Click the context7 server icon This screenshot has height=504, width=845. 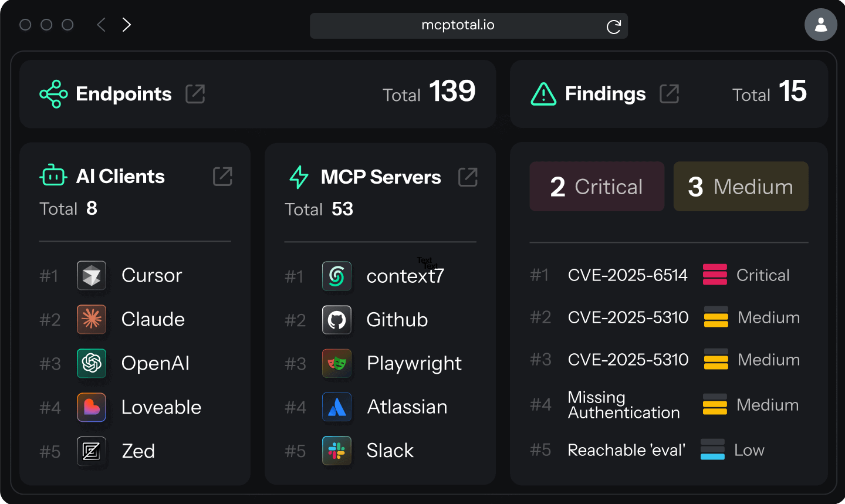point(336,276)
